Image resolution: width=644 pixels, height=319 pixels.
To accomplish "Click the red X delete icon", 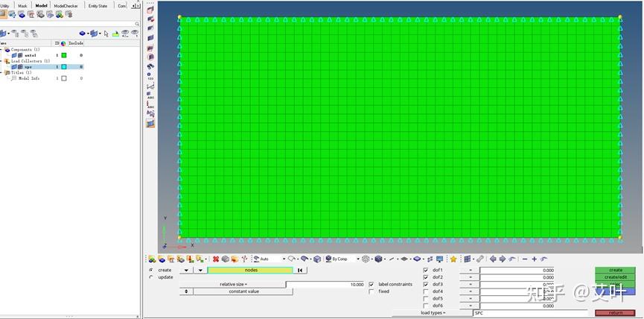I will pos(216,259).
